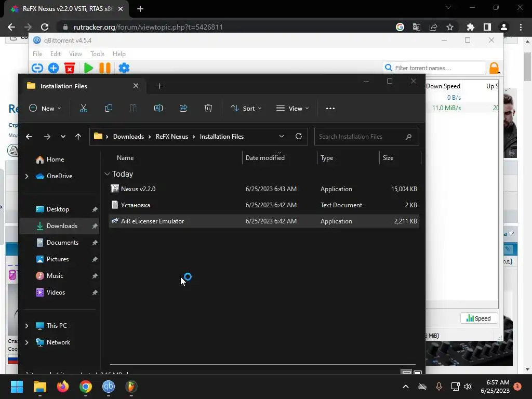Sort by the Date modified column header
532x399 pixels.
[x=265, y=158]
